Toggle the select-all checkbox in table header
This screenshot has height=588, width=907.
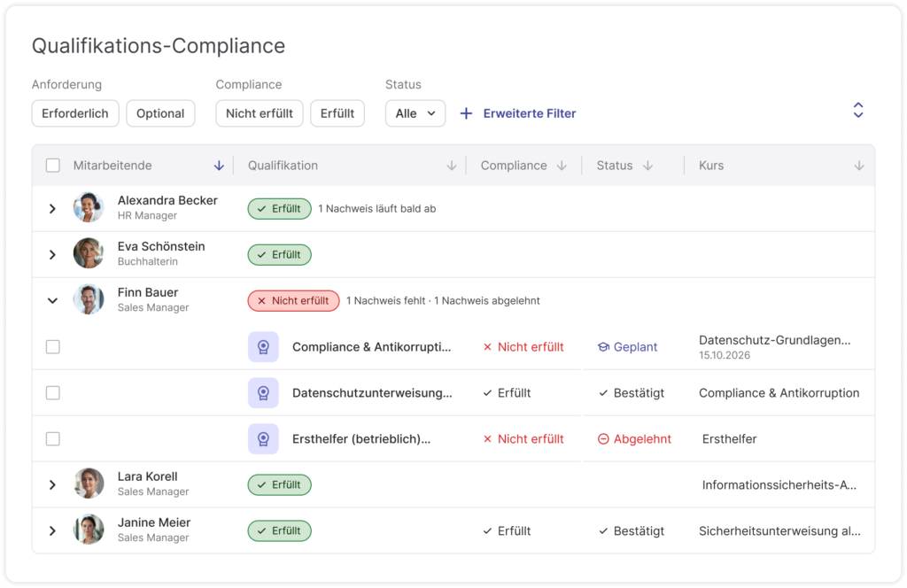pyautogui.click(x=52, y=166)
